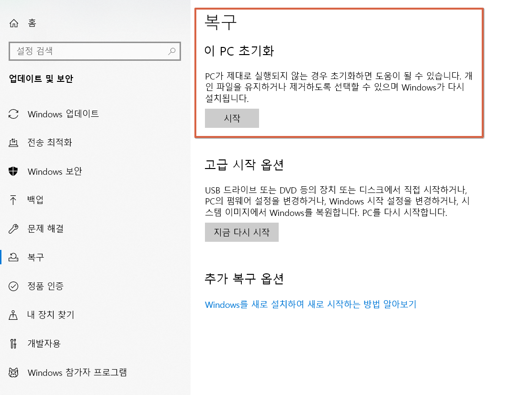This screenshot has height=395, width=532.
Task: Click the 업데이트 및 보안 section title
Action: 41,79
